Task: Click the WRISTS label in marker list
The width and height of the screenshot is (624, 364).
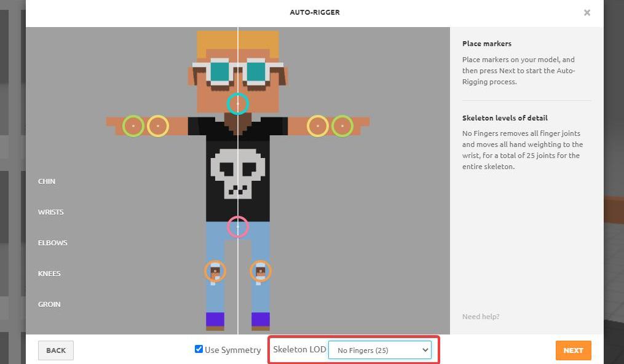Action: pos(51,212)
